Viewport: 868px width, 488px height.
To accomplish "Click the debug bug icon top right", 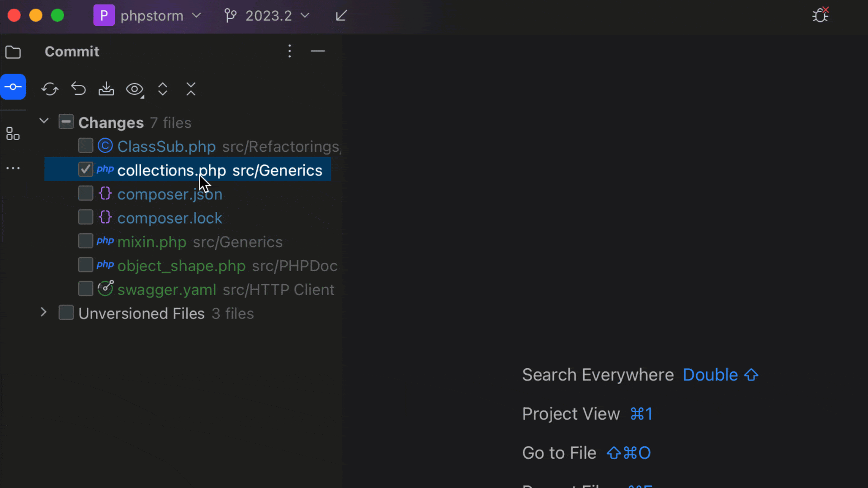I will pos(820,16).
